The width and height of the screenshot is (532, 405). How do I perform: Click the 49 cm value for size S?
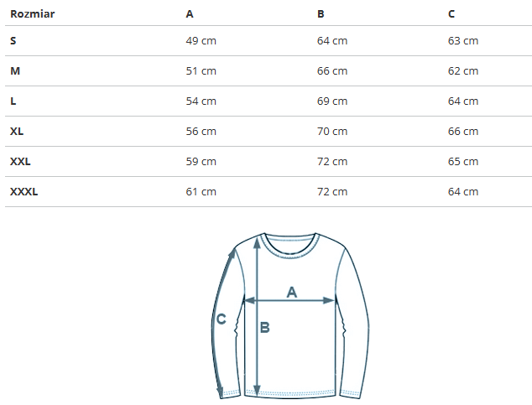[201, 41]
